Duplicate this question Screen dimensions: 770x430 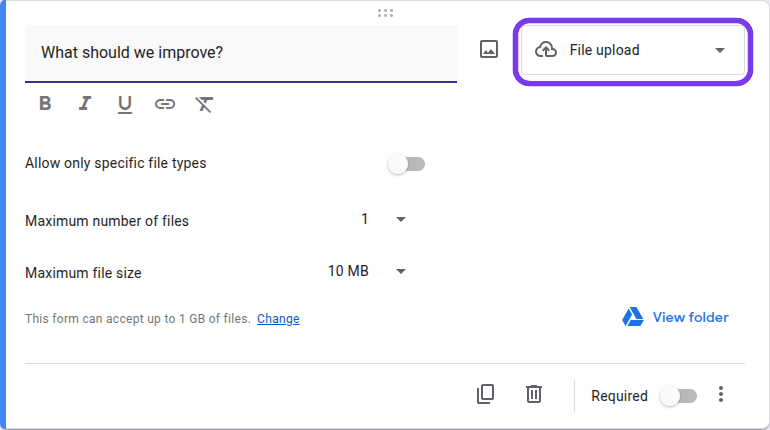[x=486, y=394]
